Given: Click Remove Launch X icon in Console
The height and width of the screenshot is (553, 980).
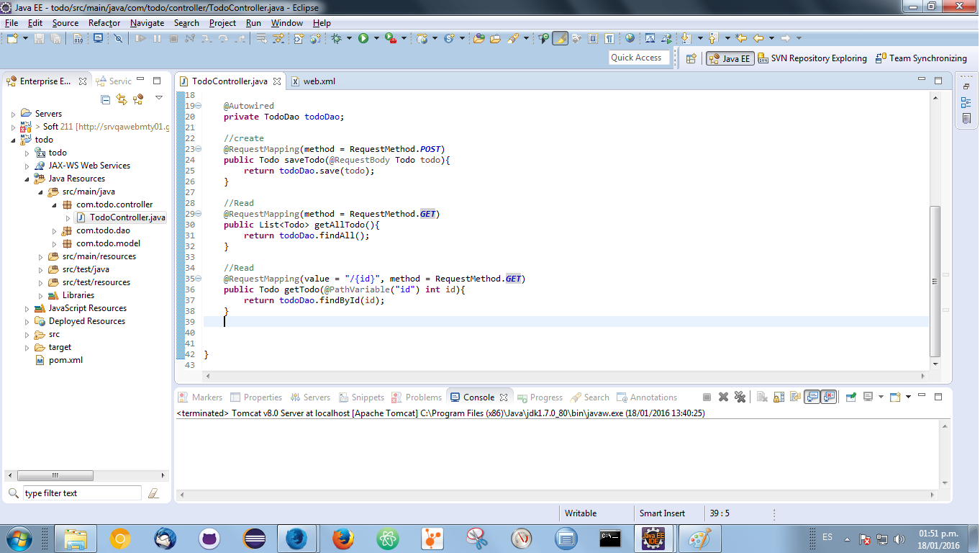Looking at the screenshot, I should click(723, 397).
